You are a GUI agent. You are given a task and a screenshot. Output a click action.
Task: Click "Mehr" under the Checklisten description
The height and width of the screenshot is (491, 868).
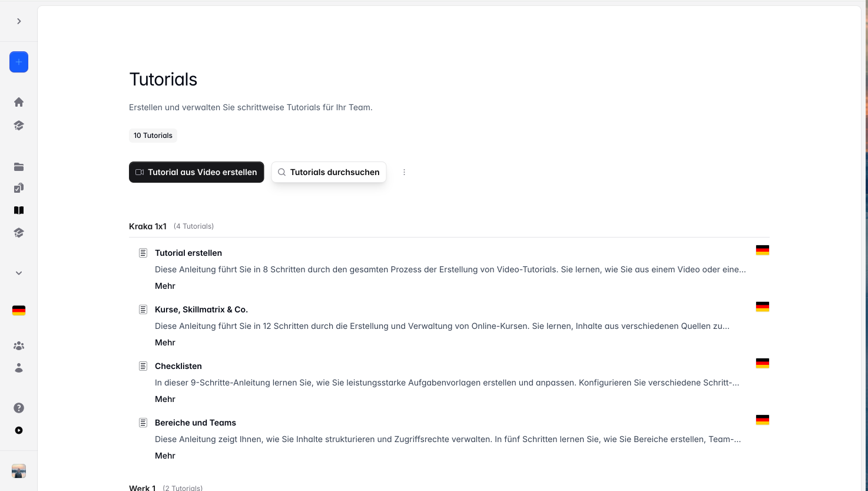[165, 399]
